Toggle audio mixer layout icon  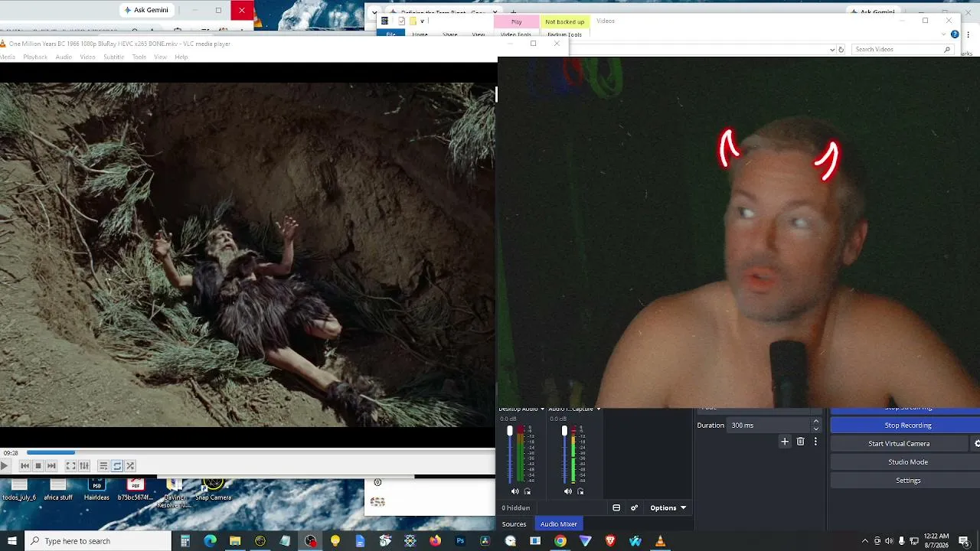[x=616, y=508]
